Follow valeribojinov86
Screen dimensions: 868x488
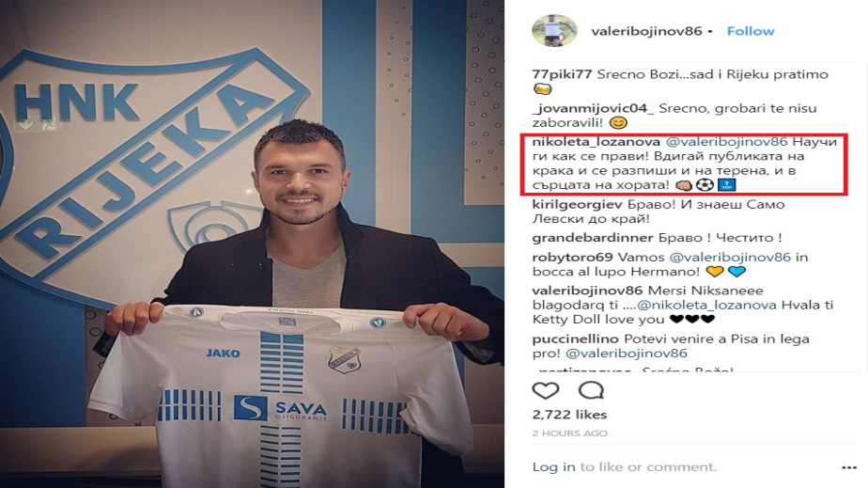coord(750,31)
